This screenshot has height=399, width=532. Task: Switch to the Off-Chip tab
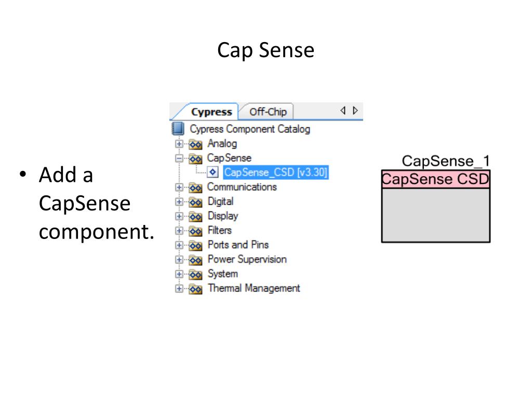(x=268, y=112)
